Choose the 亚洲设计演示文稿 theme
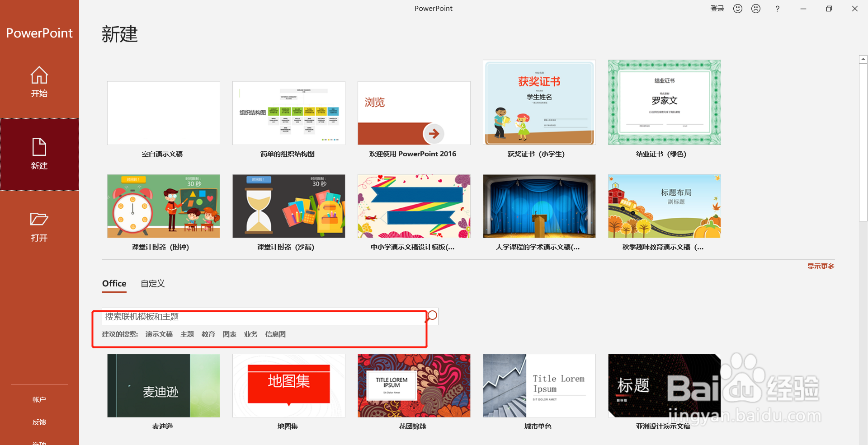 coord(665,385)
